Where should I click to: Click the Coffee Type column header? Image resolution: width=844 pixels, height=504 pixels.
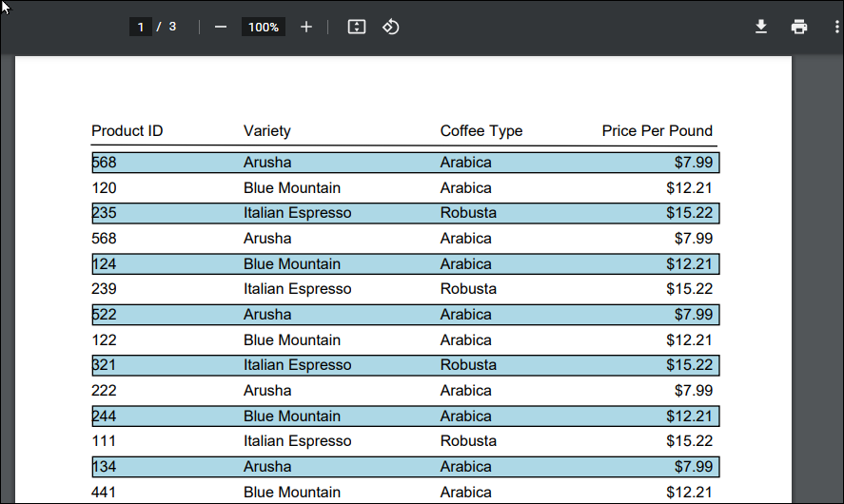coord(481,131)
